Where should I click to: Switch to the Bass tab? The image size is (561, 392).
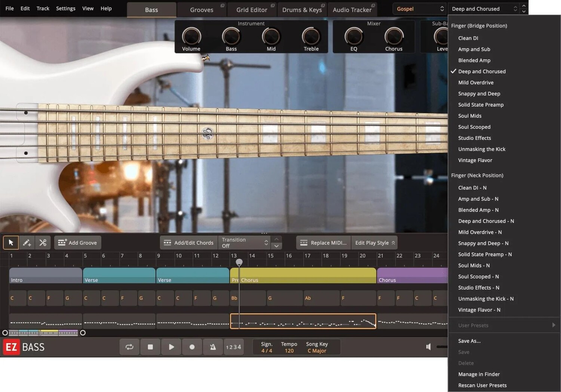(151, 10)
